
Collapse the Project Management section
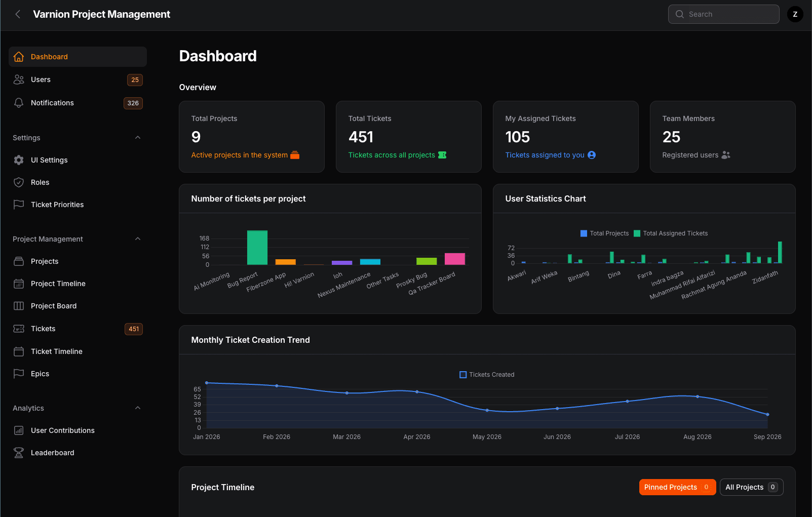pos(138,239)
